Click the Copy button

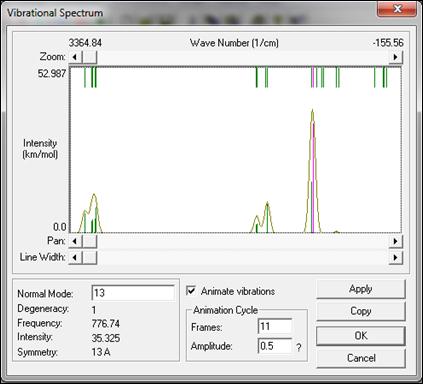click(361, 311)
